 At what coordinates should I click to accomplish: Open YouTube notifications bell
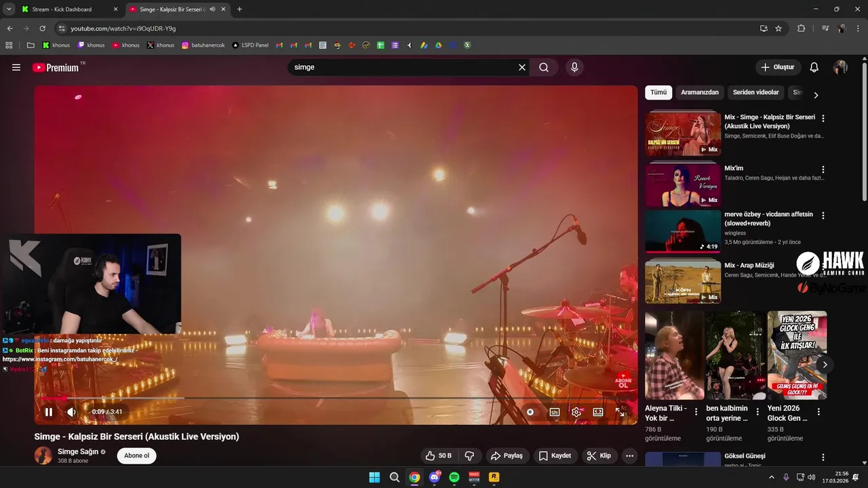814,67
